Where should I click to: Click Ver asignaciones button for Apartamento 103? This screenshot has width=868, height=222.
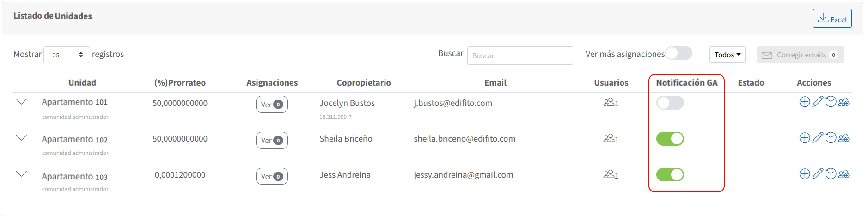click(x=272, y=176)
